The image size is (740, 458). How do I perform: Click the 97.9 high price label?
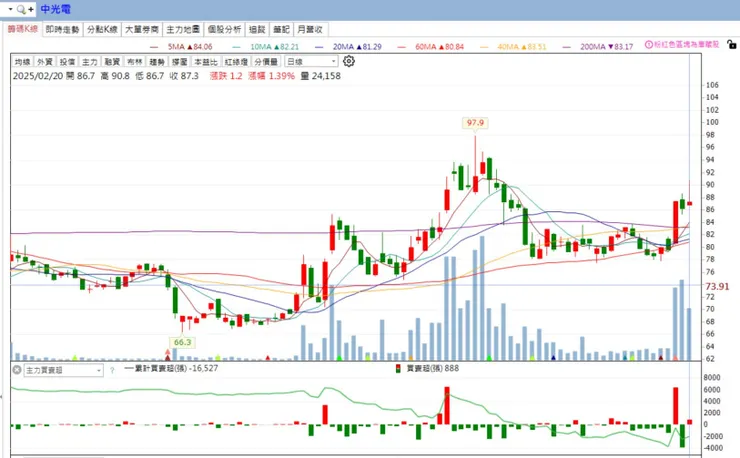[x=475, y=123]
